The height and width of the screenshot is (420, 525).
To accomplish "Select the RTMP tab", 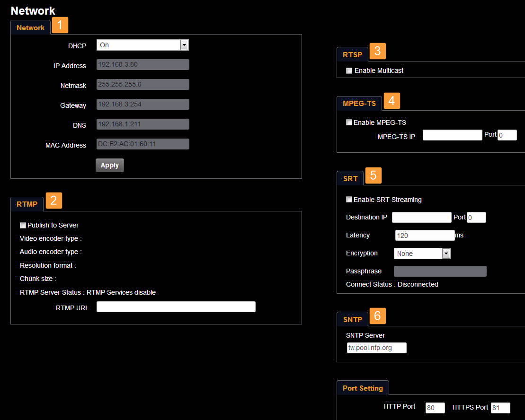I will click(27, 204).
